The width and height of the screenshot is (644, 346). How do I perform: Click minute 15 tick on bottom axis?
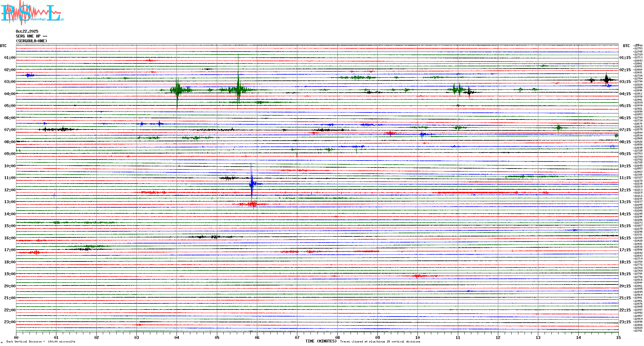[618, 337]
